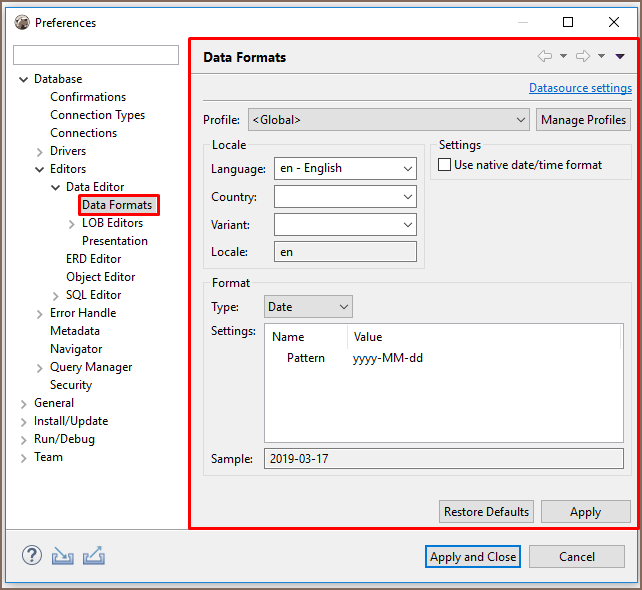Expand the General preferences node
This screenshot has height=590, width=642.
click(x=23, y=404)
